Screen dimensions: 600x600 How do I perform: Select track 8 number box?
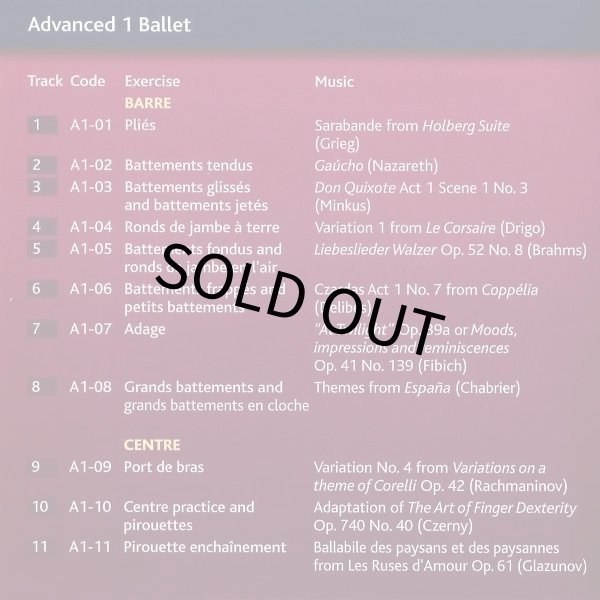coord(42,386)
